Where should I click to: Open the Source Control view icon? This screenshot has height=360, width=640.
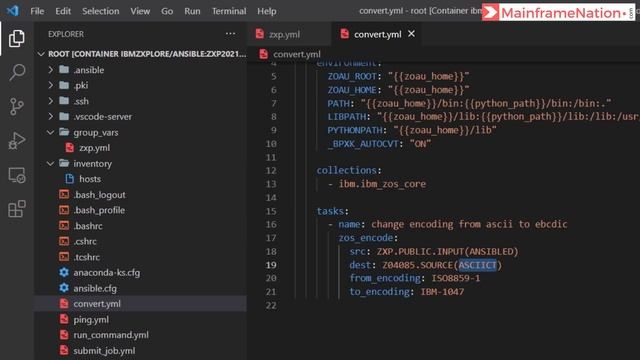point(16,107)
